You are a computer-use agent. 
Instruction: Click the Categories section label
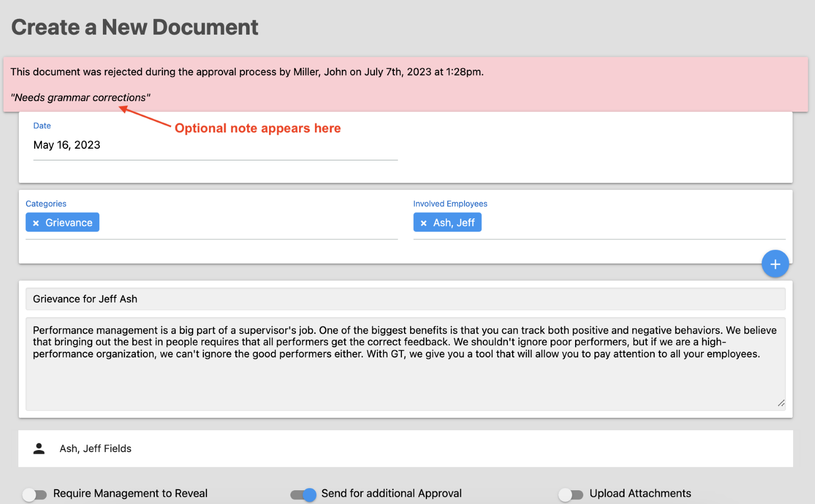tap(46, 204)
